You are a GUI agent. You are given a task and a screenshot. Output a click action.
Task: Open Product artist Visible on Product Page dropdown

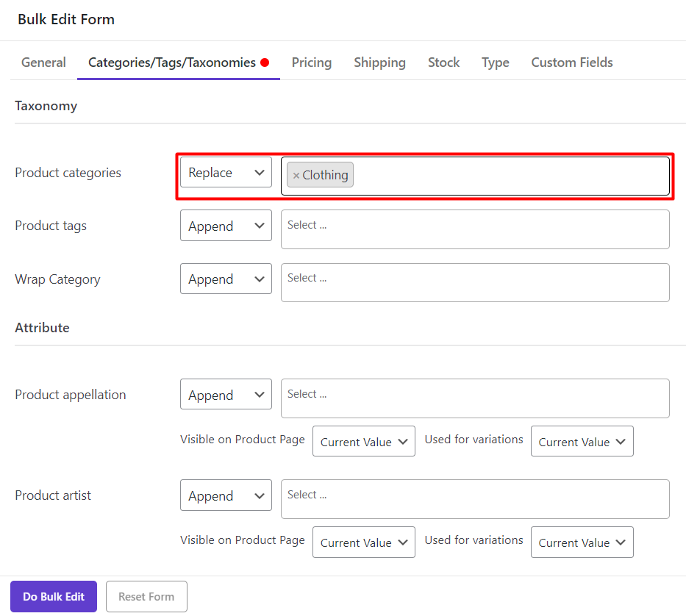pos(363,542)
